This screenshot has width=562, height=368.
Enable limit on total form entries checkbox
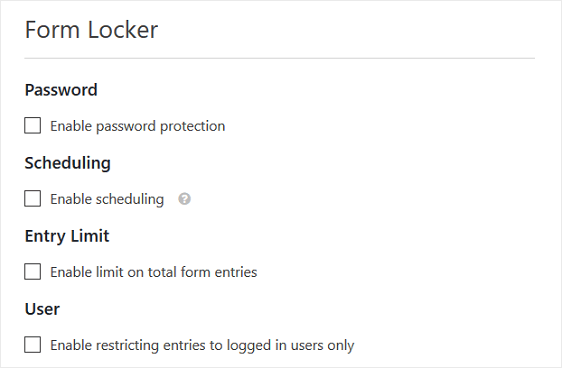pyautogui.click(x=33, y=272)
